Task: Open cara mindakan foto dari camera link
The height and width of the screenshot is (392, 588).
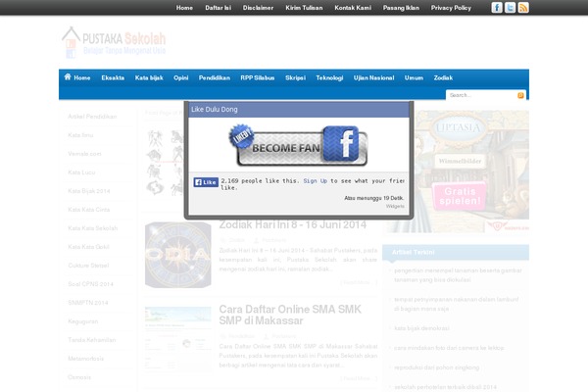Action: [x=449, y=348]
